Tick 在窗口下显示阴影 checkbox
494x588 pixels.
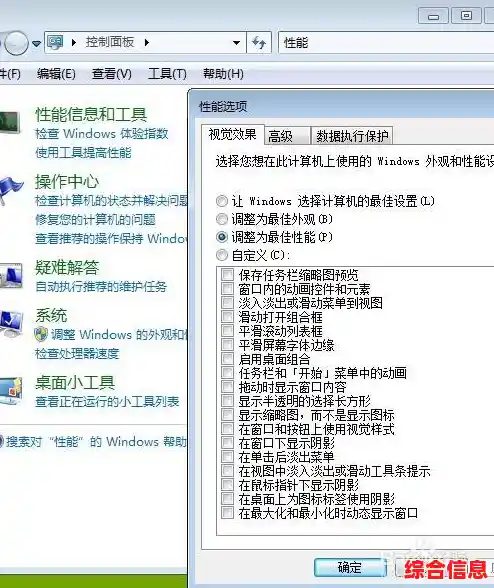[x=227, y=443]
